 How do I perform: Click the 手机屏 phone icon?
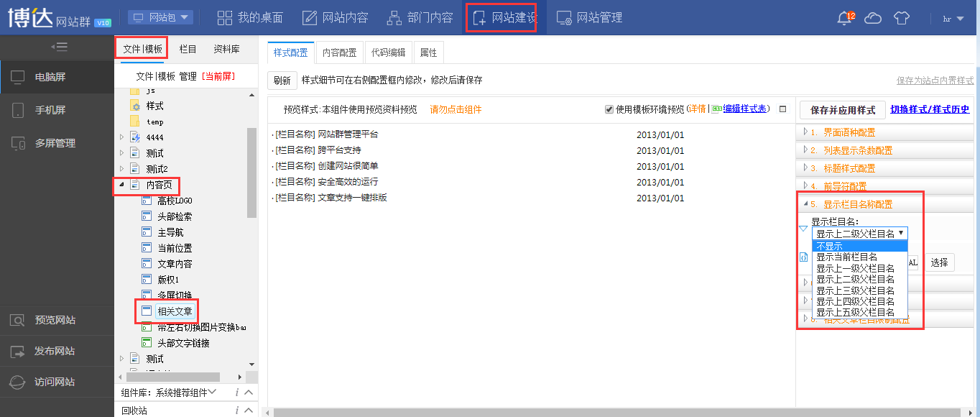[18, 110]
